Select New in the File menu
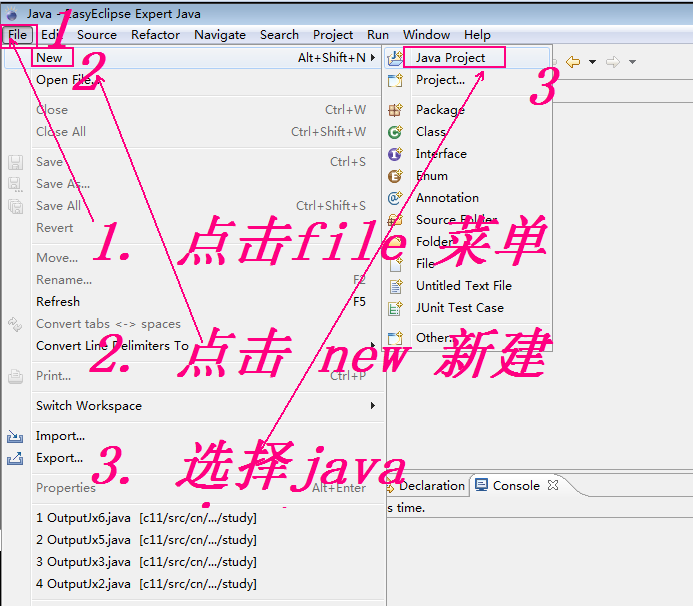 click(193, 58)
